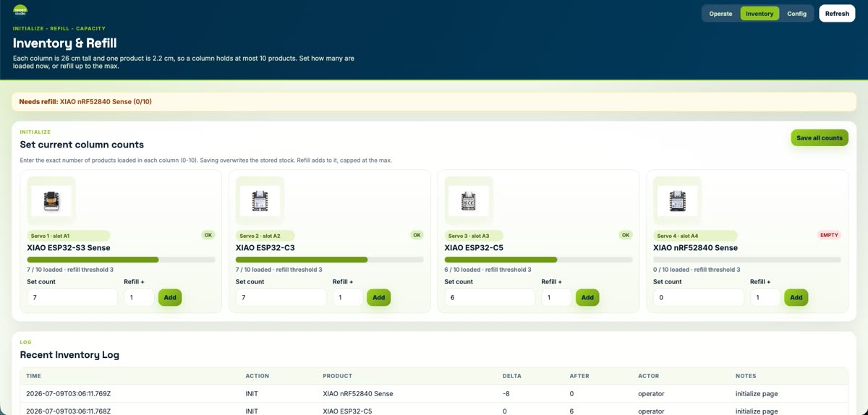Image resolution: width=868 pixels, height=415 pixels.
Task: Click the AFTER column header in log
Action: coord(579,376)
